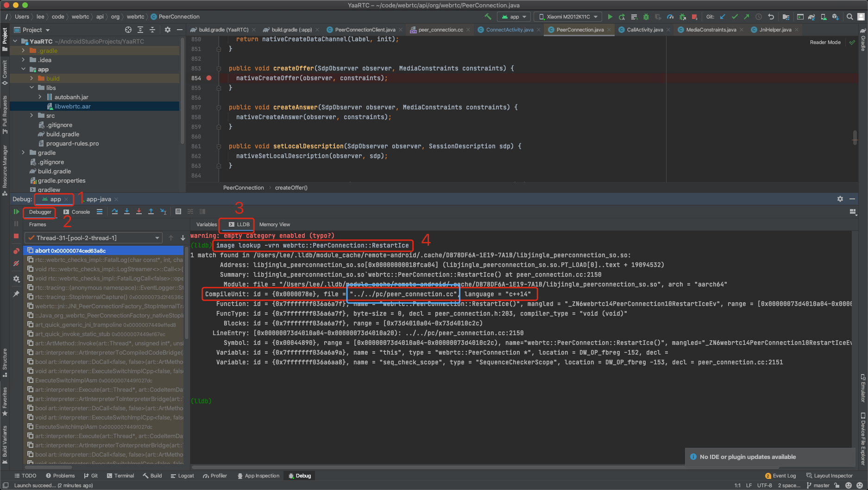Open the Problems tool window button
Screen dimensions: 868x490
[x=60, y=476]
